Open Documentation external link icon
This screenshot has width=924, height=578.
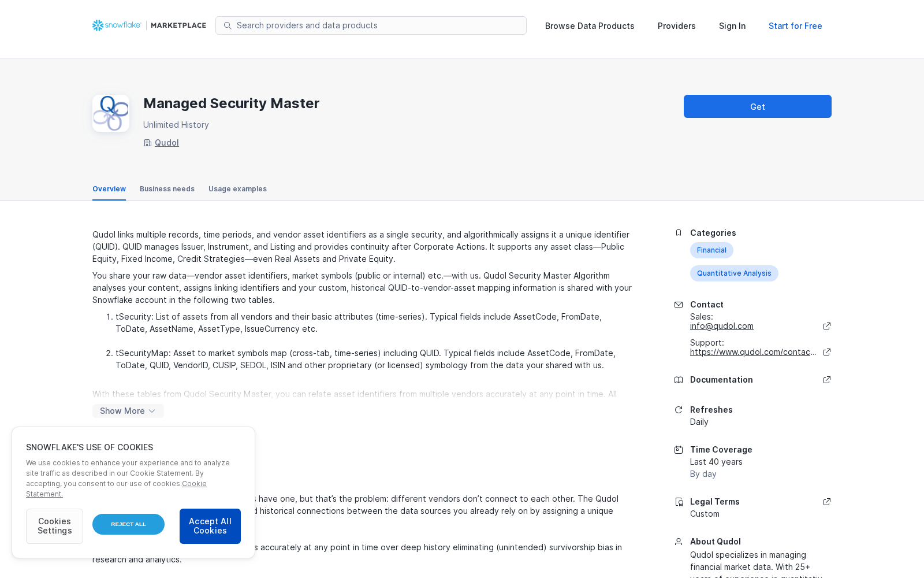coord(827,380)
